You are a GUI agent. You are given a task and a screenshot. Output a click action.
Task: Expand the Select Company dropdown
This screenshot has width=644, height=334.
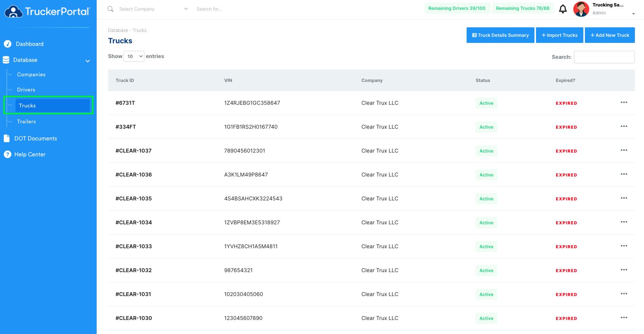tap(153, 9)
